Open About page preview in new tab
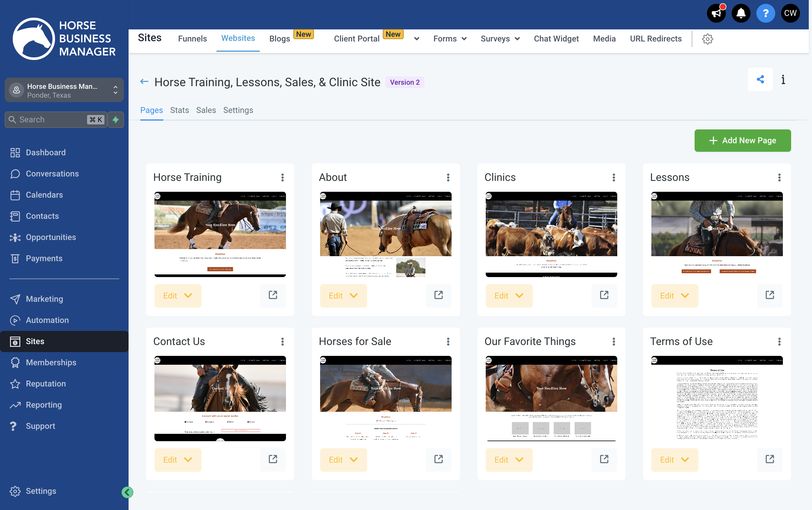Viewport: 812px width, 510px height. coord(438,296)
